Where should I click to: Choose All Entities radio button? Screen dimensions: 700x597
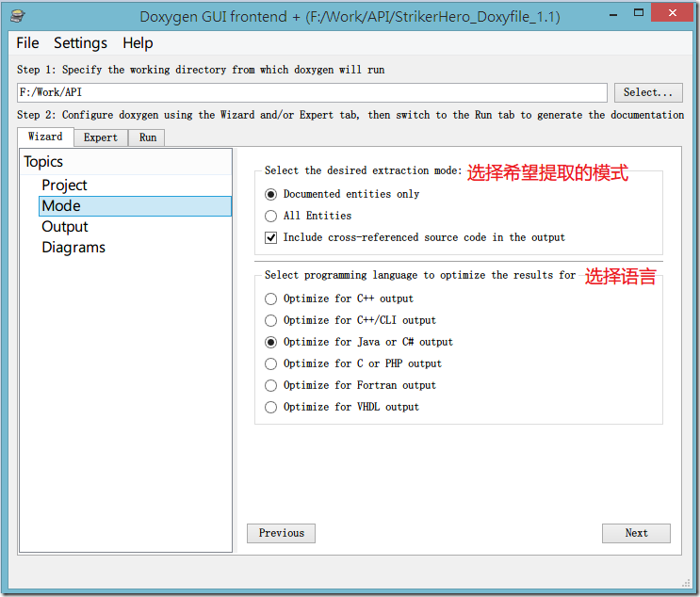tap(270, 216)
